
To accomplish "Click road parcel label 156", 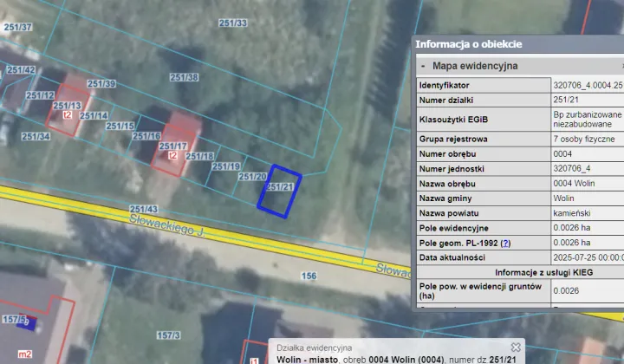I will [x=309, y=276].
